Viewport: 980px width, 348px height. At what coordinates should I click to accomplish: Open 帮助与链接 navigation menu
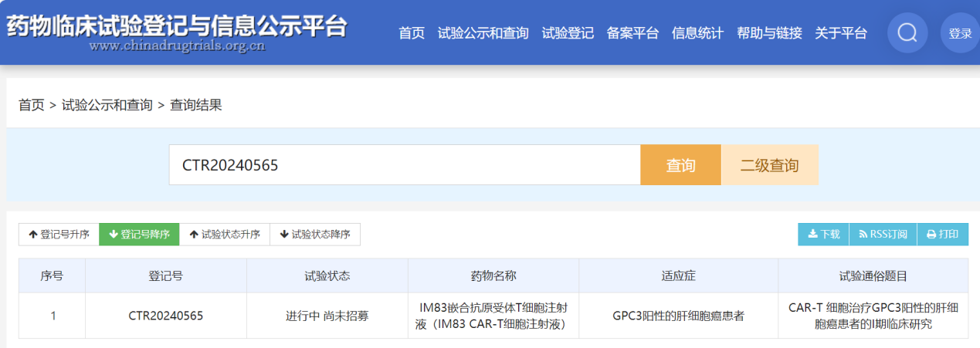point(769,33)
